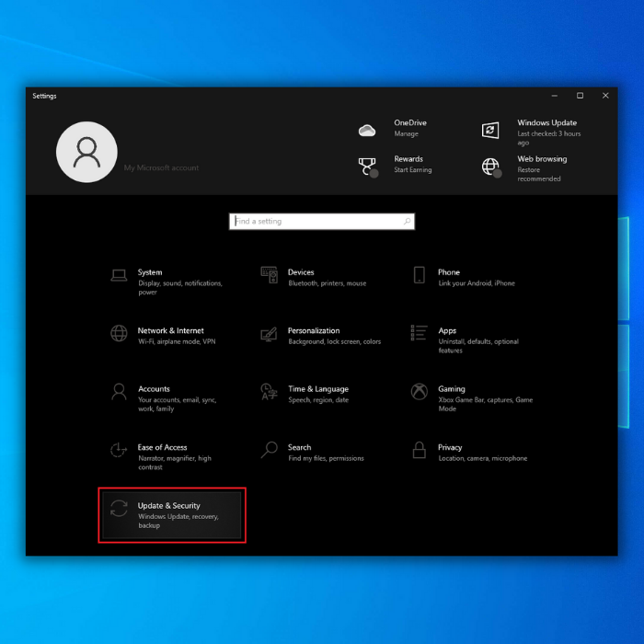Open the Personalization title
Screen dimensions: 644x644
(x=314, y=330)
